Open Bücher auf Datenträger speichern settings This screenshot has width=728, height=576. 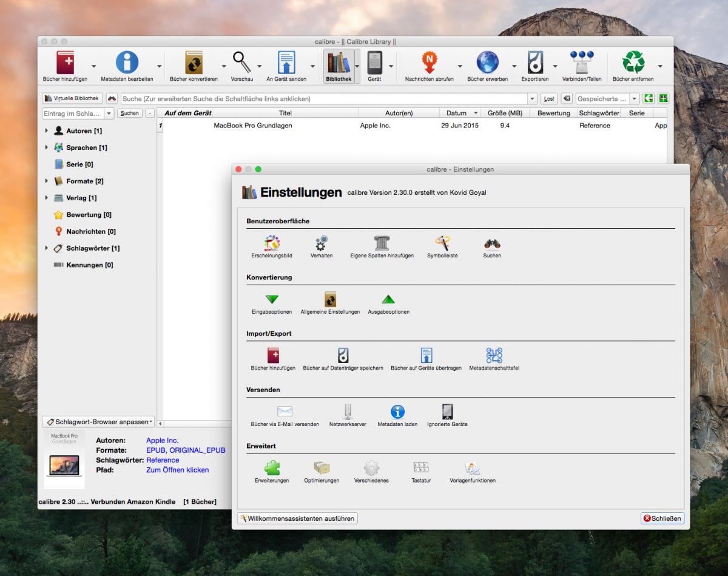343,355
